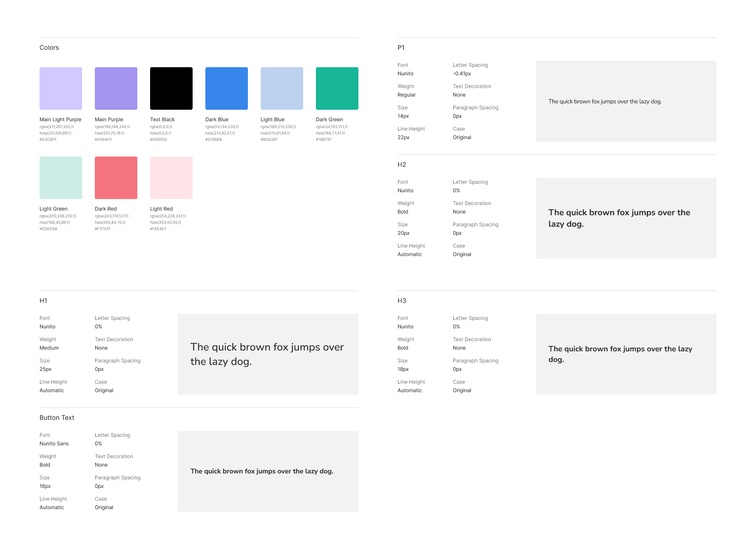Select the "#A594F0" hex value
The height and width of the screenshot is (547, 756).
[103, 140]
